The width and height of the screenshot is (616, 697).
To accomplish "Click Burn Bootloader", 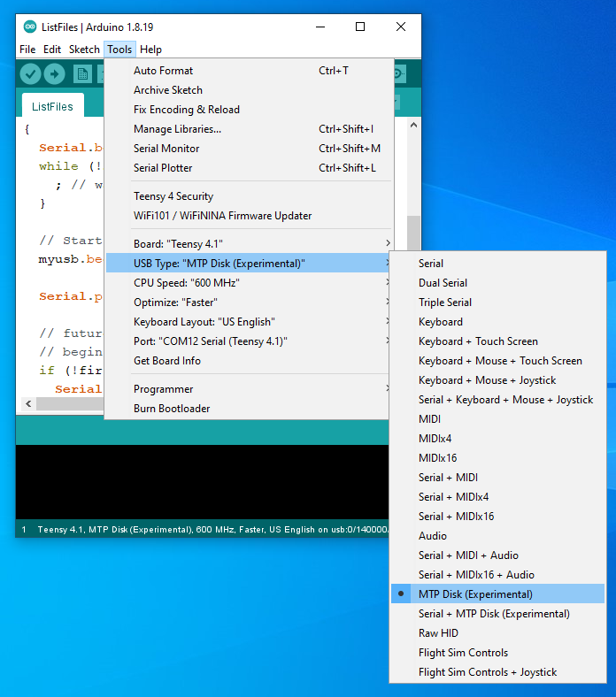I will click(x=249, y=409).
